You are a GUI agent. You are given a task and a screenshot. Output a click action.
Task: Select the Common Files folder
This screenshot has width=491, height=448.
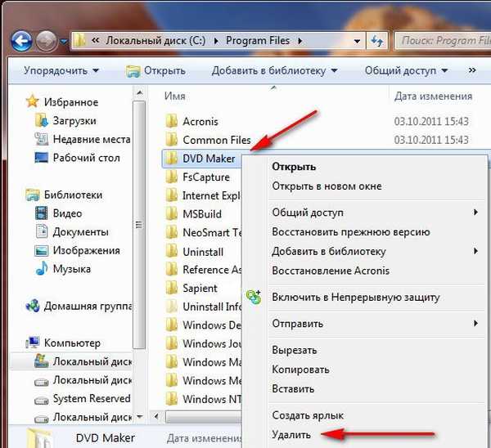click(x=216, y=140)
